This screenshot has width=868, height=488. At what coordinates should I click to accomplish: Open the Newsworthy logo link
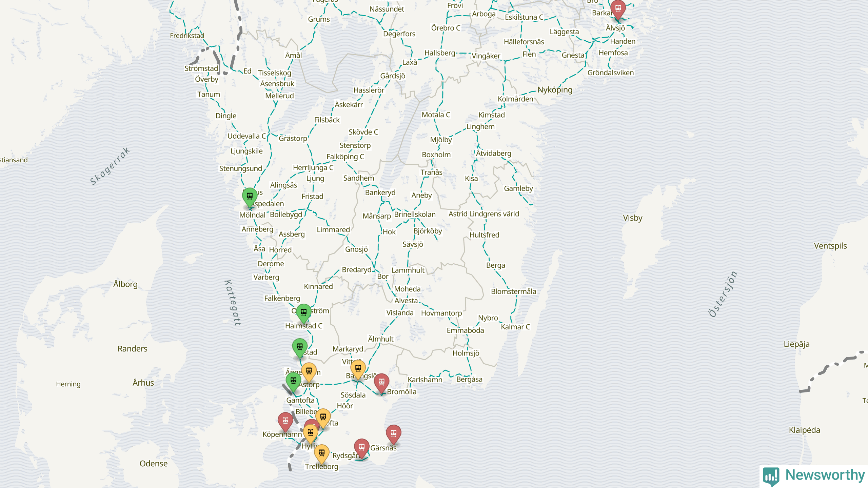click(x=814, y=475)
